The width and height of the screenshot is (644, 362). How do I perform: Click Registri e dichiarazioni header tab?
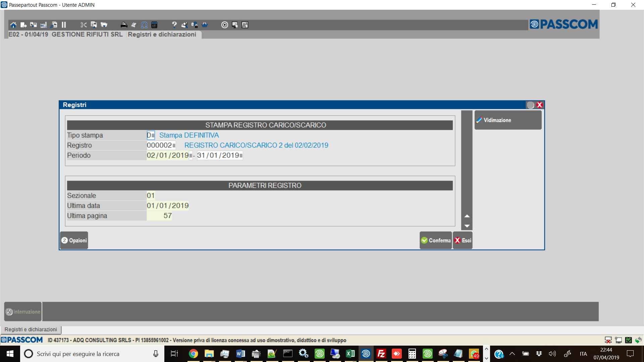162,35
